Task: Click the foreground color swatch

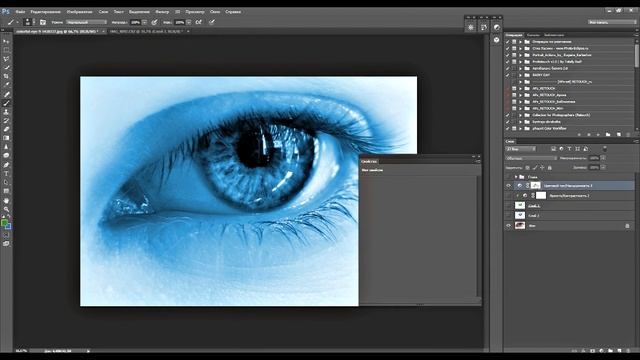Action: pos(4,223)
